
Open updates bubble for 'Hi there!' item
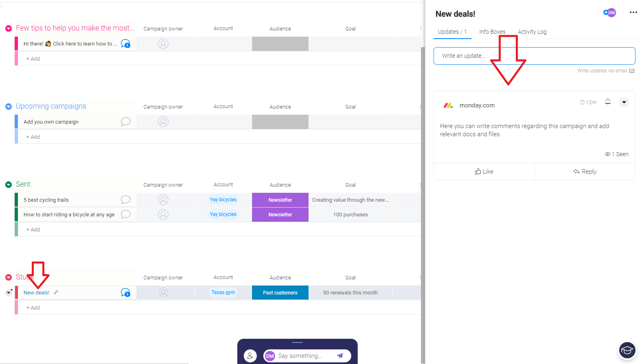pyautogui.click(x=126, y=44)
